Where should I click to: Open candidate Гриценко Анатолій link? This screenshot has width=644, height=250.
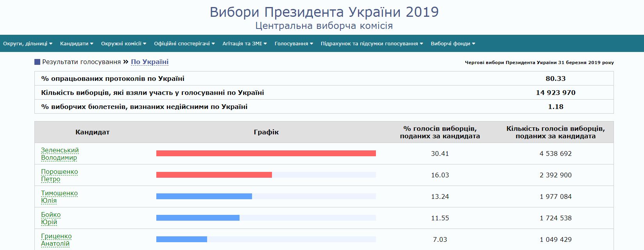click(x=56, y=240)
